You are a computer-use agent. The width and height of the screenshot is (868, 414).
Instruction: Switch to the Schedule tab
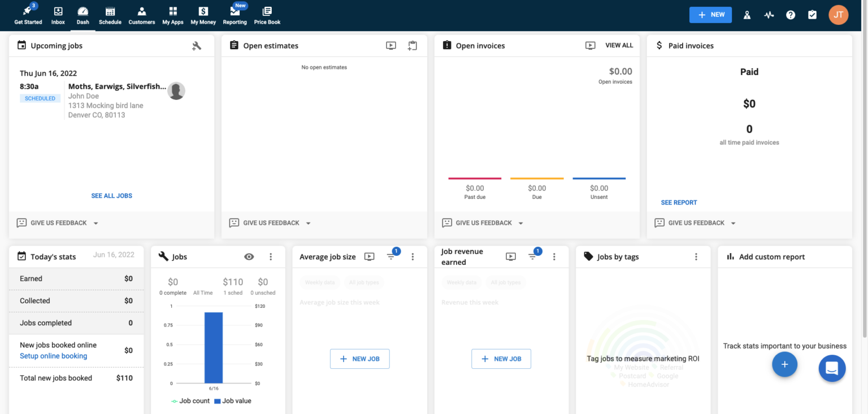click(x=110, y=15)
